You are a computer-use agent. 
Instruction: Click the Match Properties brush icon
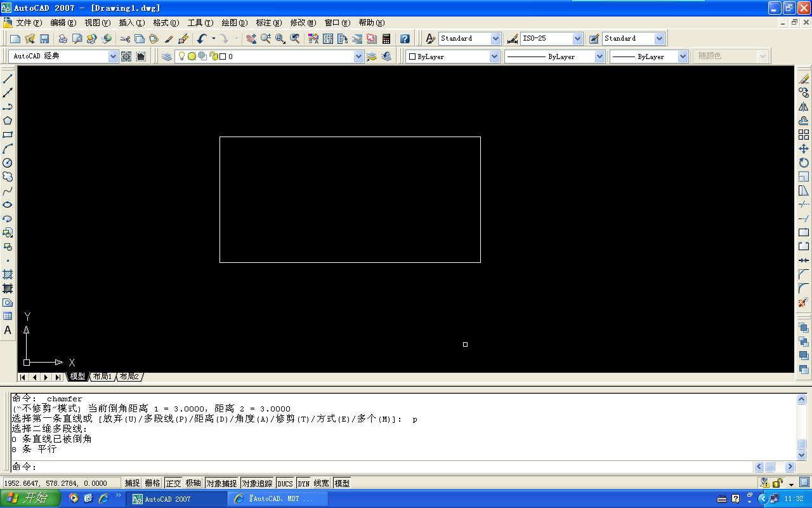(x=168, y=39)
